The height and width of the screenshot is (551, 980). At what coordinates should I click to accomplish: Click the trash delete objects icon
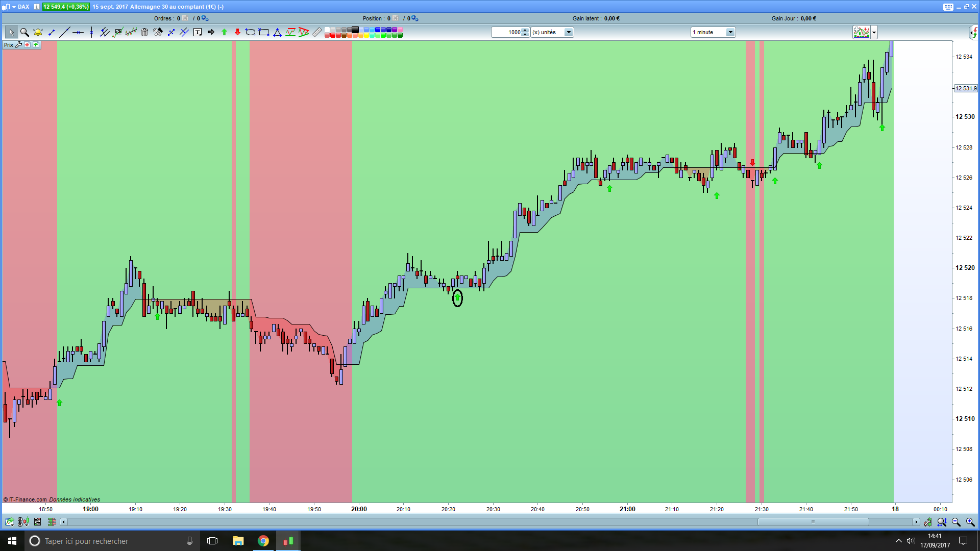(144, 32)
